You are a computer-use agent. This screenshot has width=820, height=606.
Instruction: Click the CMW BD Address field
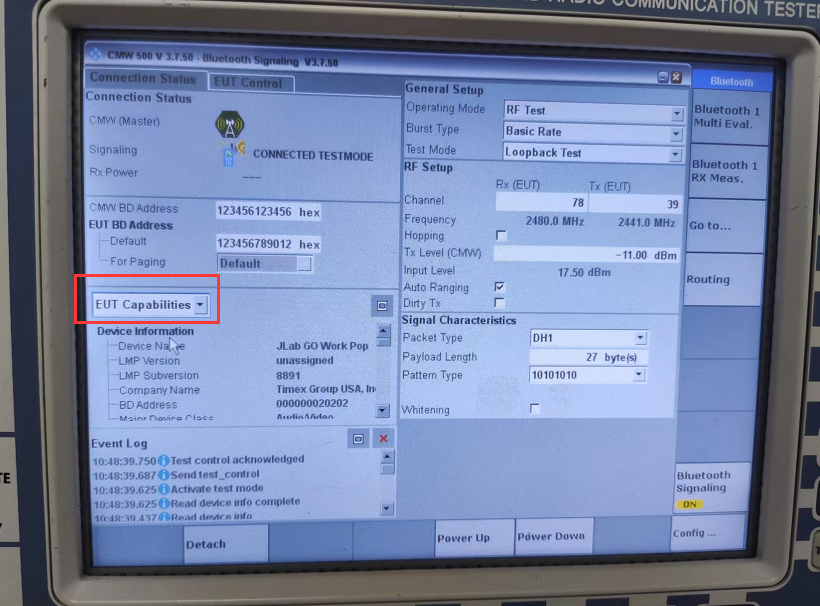pyautogui.click(x=268, y=211)
